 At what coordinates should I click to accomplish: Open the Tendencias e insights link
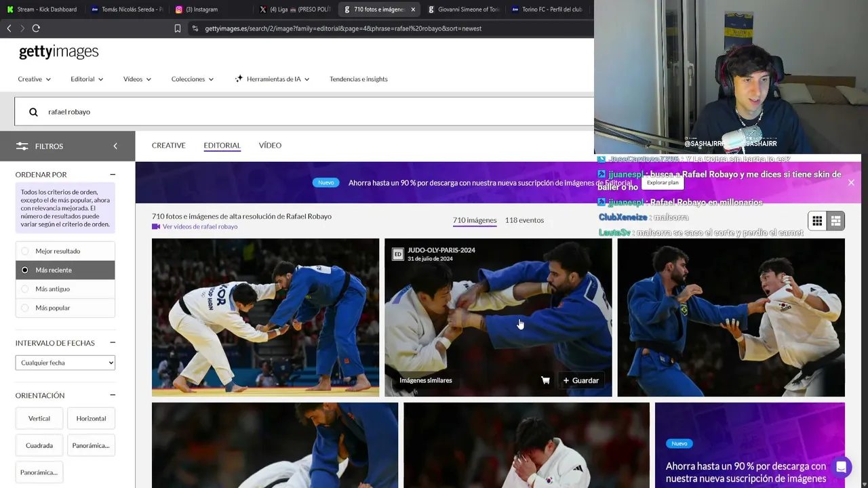(359, 79)
